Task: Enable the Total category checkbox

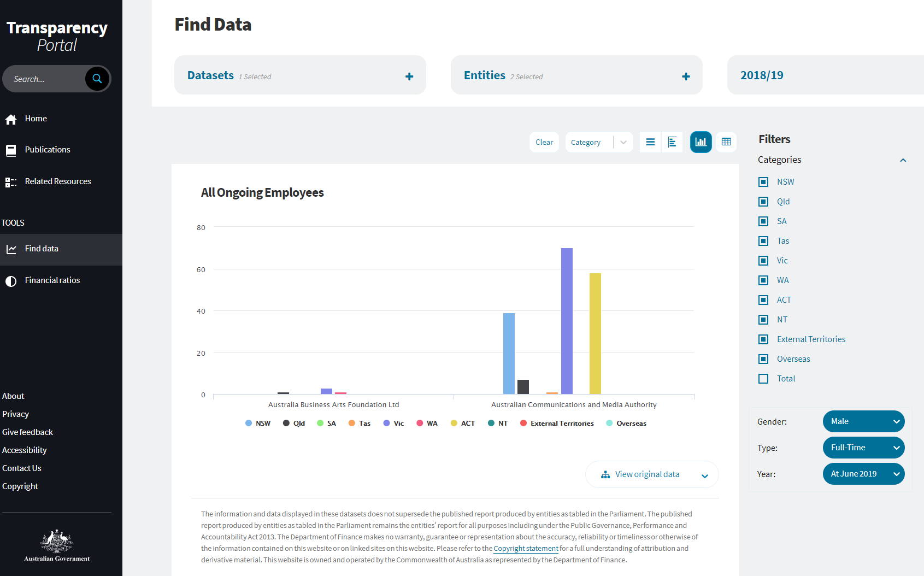Action: click(763, 378)
